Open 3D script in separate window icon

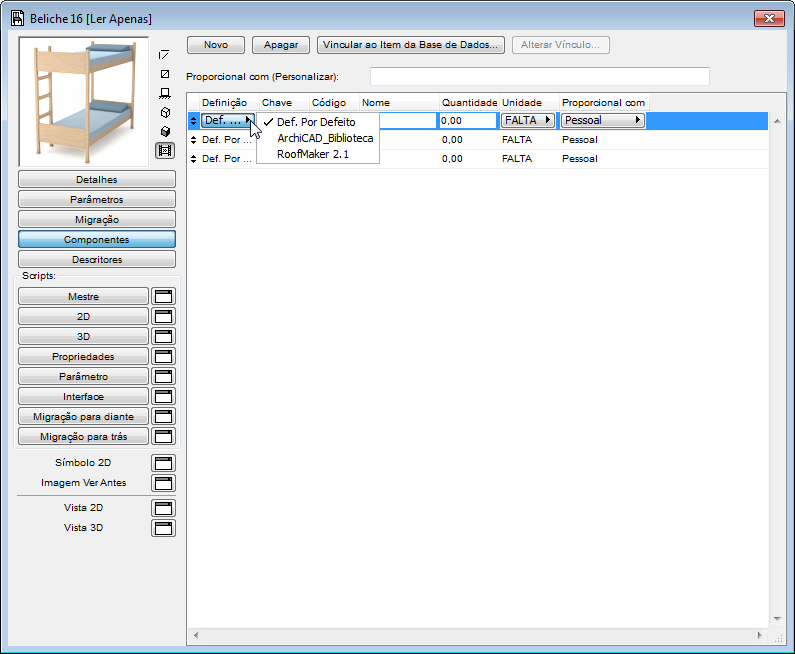point(163,337)
